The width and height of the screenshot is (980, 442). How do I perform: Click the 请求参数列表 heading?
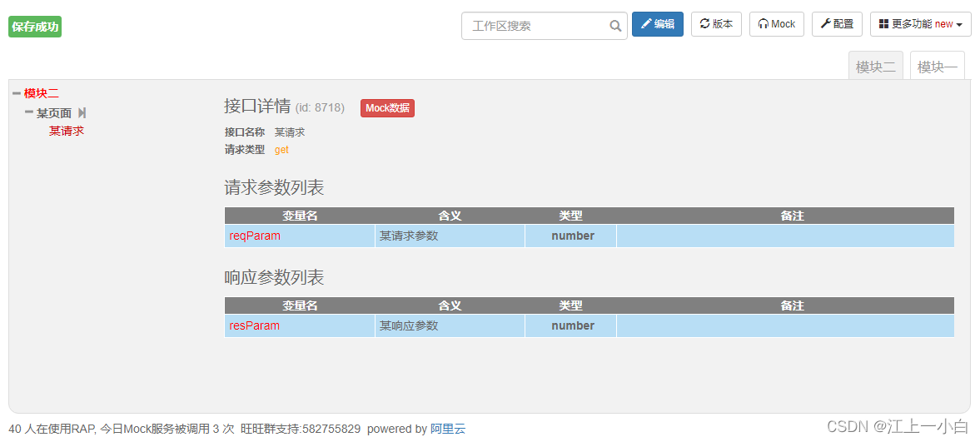(275, 187)
